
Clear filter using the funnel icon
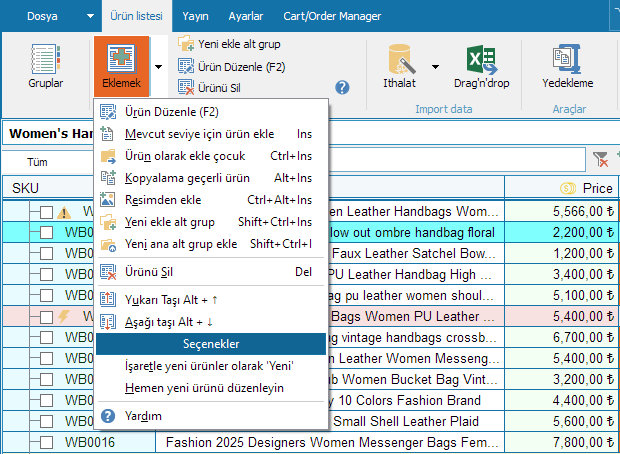(600, 160)
